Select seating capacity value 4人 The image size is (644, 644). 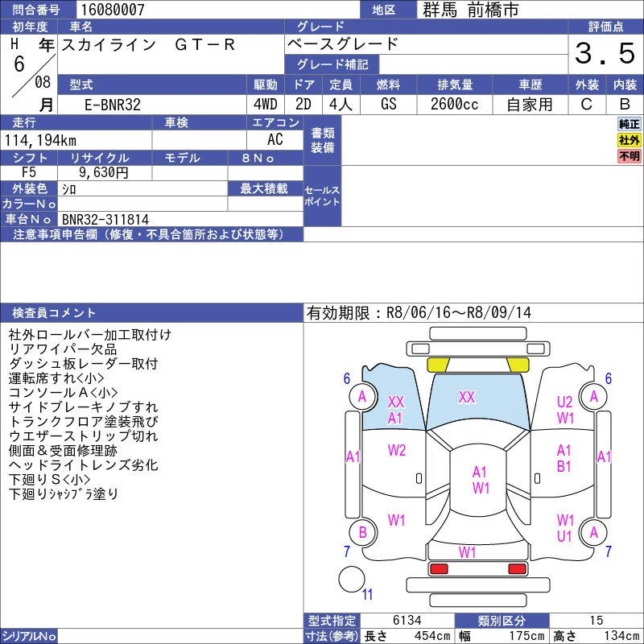[341, 105]
